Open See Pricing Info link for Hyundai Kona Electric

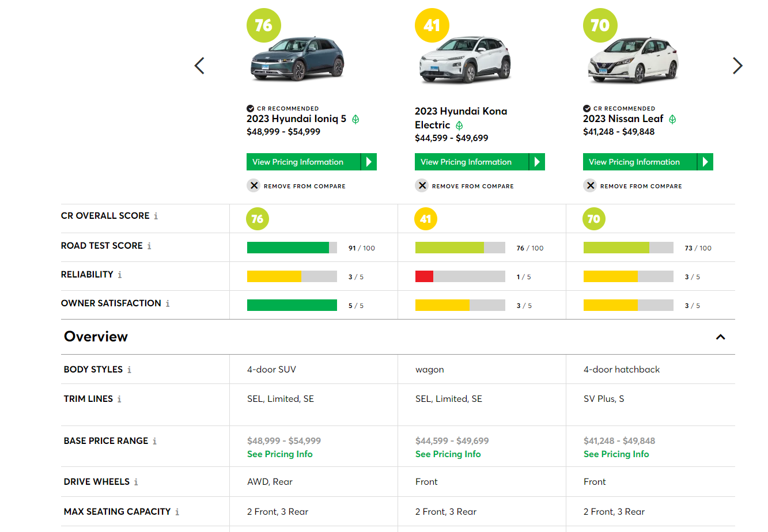(x=448, y=454)
